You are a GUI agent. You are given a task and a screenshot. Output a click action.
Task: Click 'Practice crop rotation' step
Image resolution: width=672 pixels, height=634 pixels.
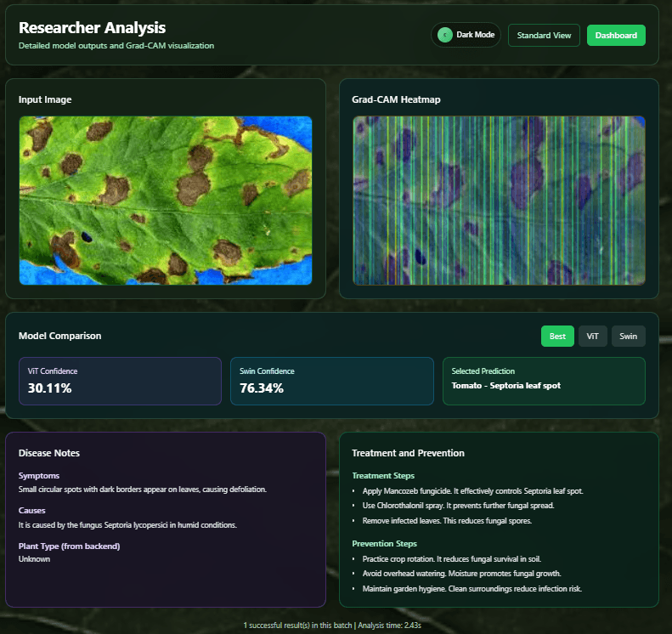(452, 559)
